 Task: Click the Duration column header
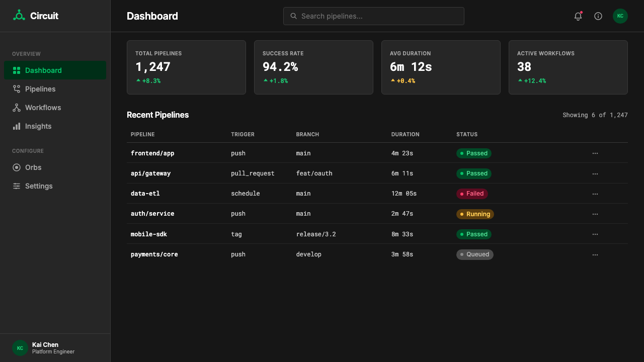(405, 134)
